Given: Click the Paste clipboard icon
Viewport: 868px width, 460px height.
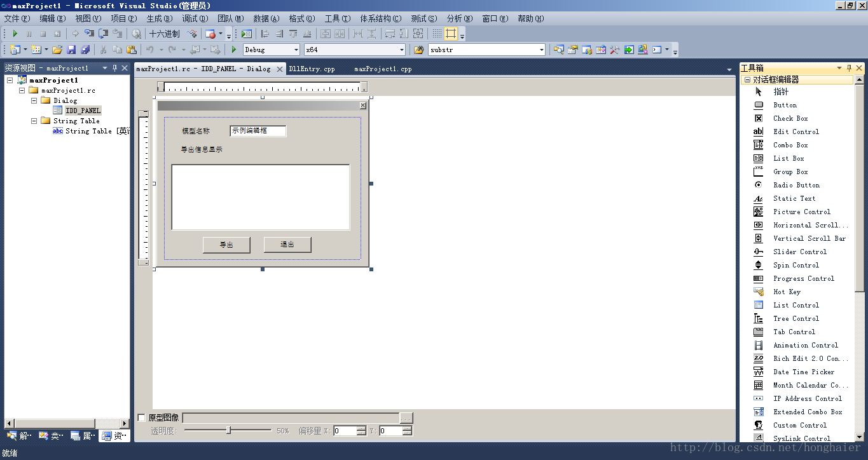Looking at the screenshot, I should click(x=132, y=50).
